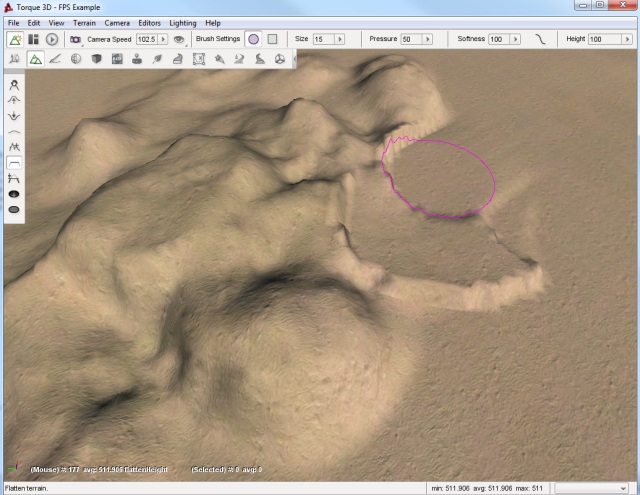Select the square brush shape
The height and width of the screenshot is (495, 640).
click(x=271, y=39)
